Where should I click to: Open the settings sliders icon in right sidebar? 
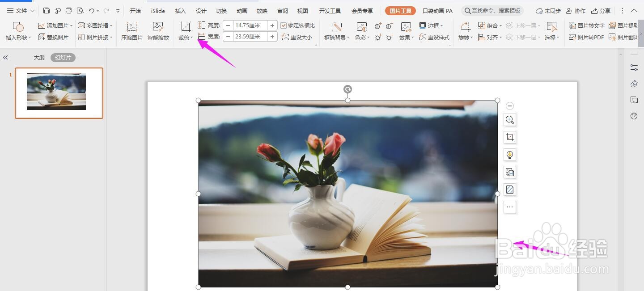[634, 67]
